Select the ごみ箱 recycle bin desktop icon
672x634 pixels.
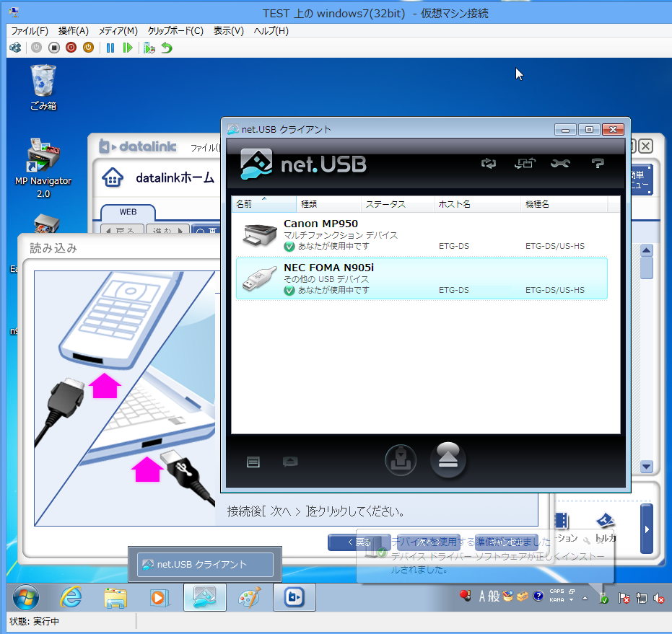tap(43, 88)
